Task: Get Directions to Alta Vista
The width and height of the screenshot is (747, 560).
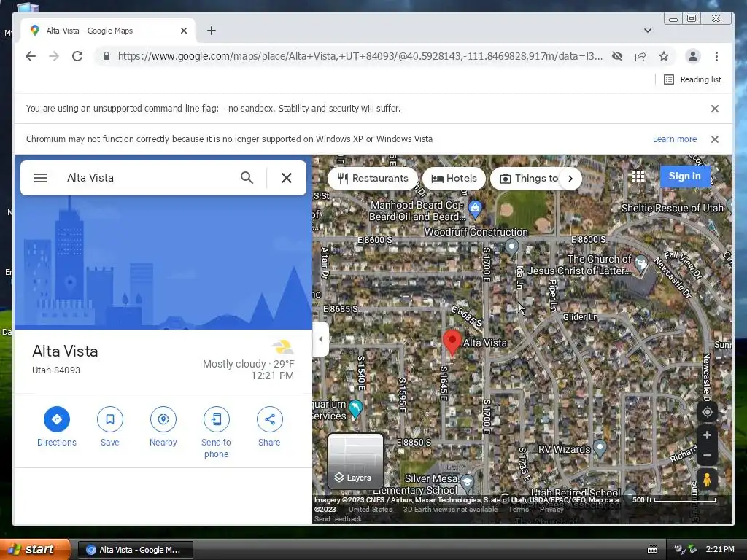Action: [x=57, y=427]
